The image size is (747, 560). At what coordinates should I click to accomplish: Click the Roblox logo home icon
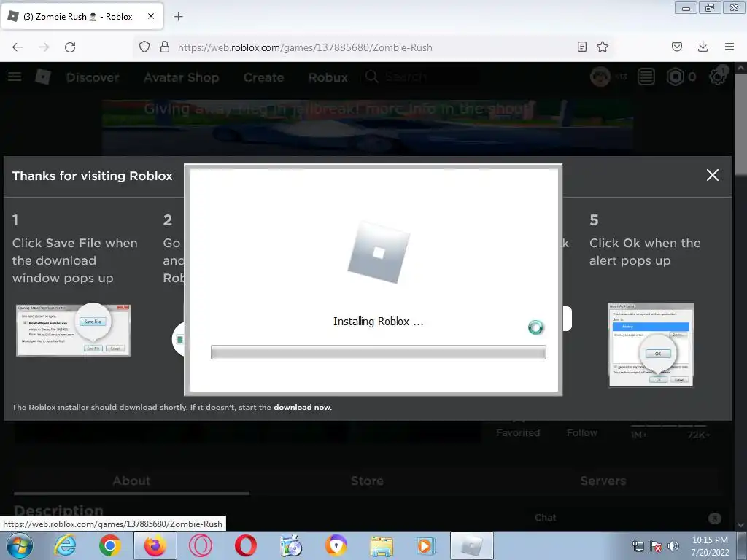tap(43, 77)
